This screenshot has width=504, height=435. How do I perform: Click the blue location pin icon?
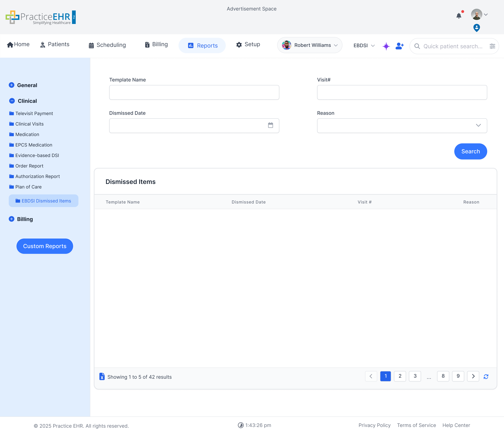pos(476,28)
